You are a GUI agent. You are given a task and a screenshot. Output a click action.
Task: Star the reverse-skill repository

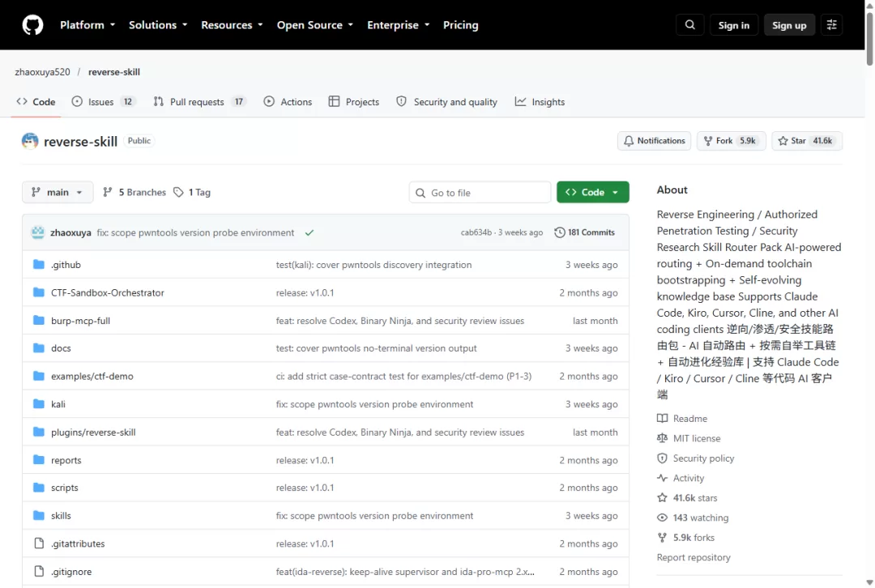(x=807, y=141)
